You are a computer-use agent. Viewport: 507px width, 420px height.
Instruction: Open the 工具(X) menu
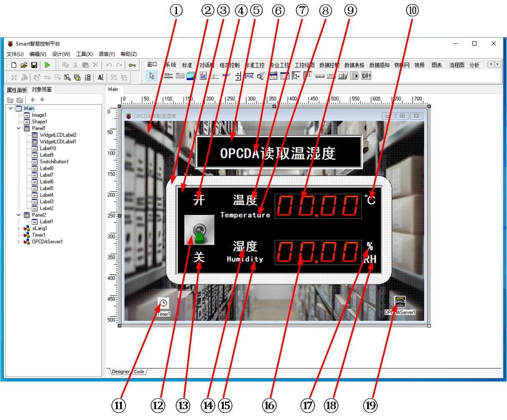(84, 54)
